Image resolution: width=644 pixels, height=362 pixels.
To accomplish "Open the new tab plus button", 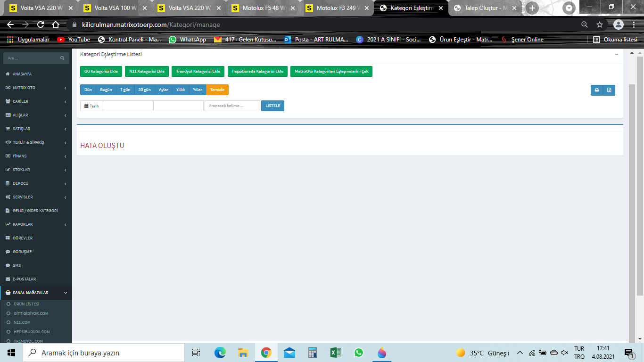I will click(x=532, y=8).
